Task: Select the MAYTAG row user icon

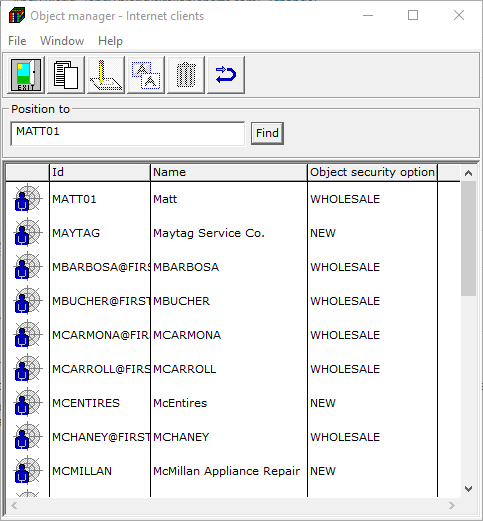Action: tap(28, 232)
